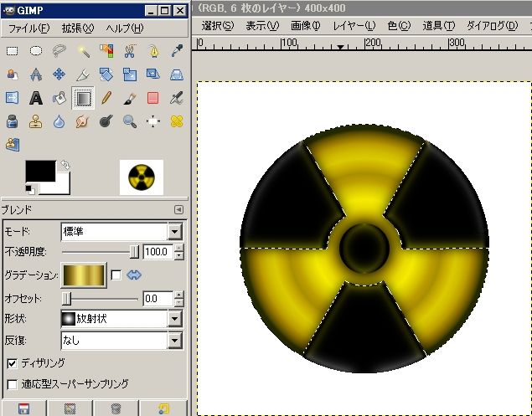Click the 不透明度 opacity slider
Viewport: 532px width, 416px height.
pyautogui.click(x=101, y=252)
